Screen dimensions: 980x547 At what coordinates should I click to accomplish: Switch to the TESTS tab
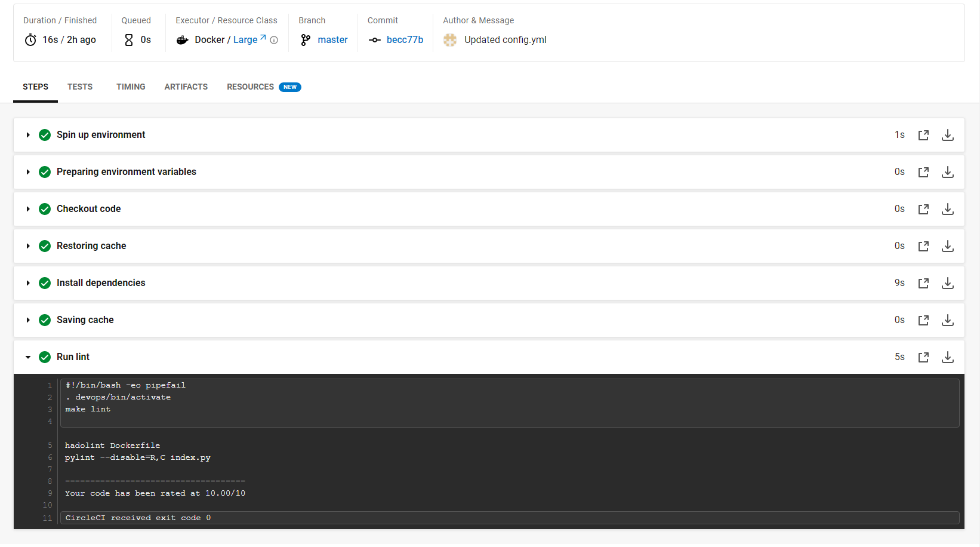point(80,87)
